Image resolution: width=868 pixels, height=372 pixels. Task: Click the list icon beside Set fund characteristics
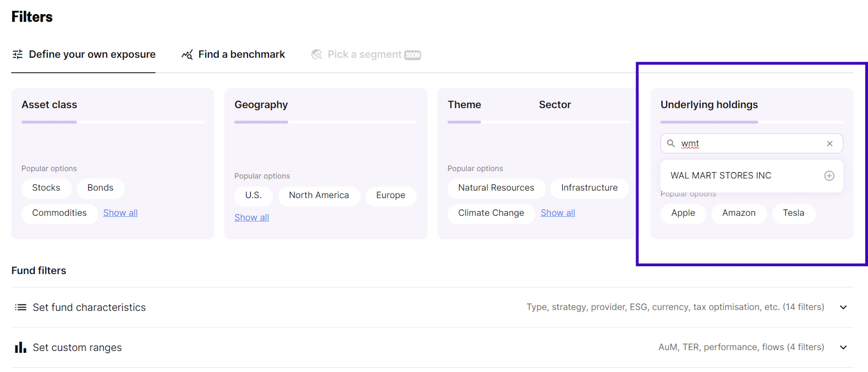click(21, 307)
